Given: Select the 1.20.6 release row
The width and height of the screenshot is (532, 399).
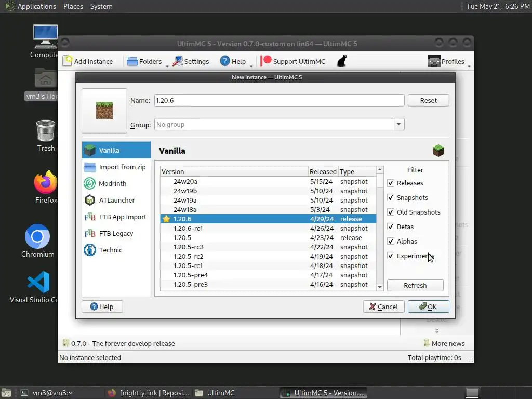Looking at the screenshot, I should click(268, 219).
